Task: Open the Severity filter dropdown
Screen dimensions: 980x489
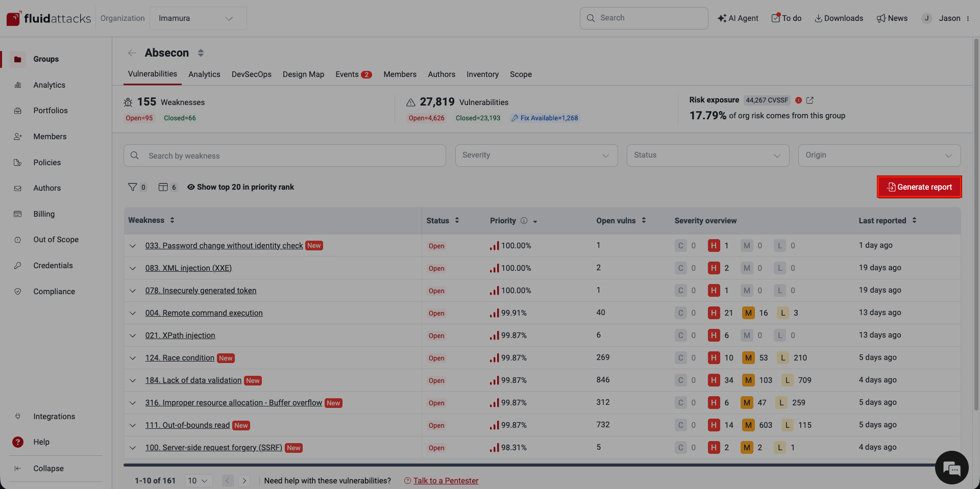Action: coord(536,155)
